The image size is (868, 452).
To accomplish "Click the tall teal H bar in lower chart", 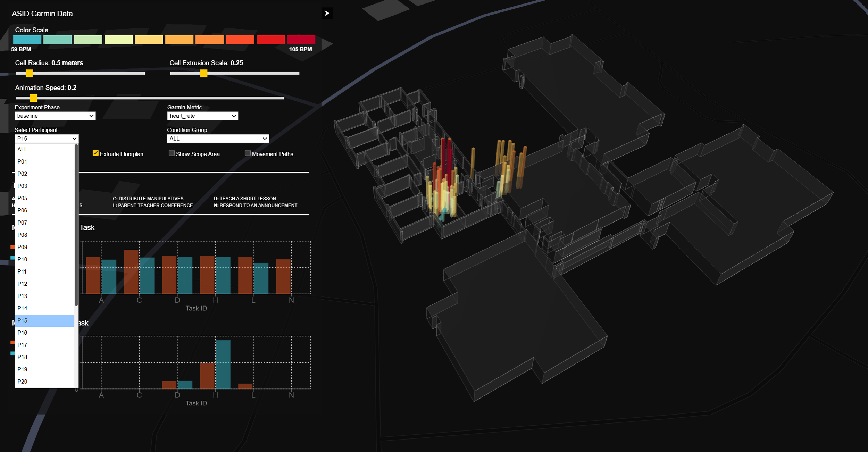I will (x=223, y=365).
